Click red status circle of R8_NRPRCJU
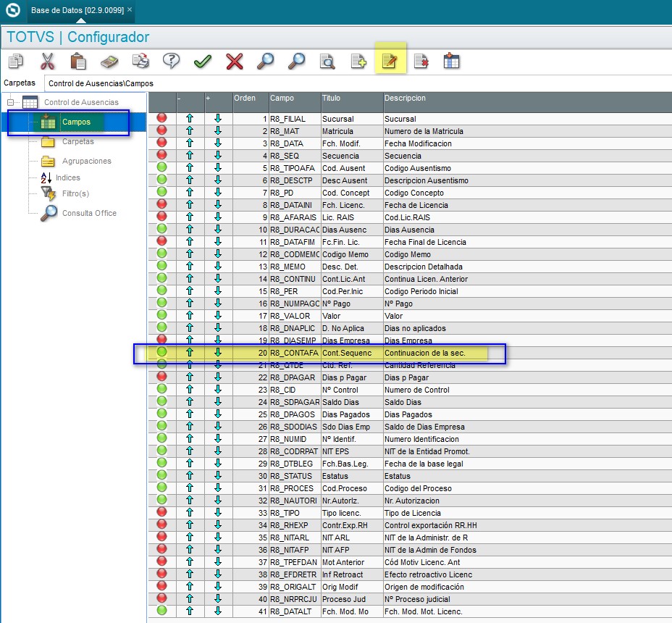This screenshot has width=672, height=623. [x=161, y=598]
